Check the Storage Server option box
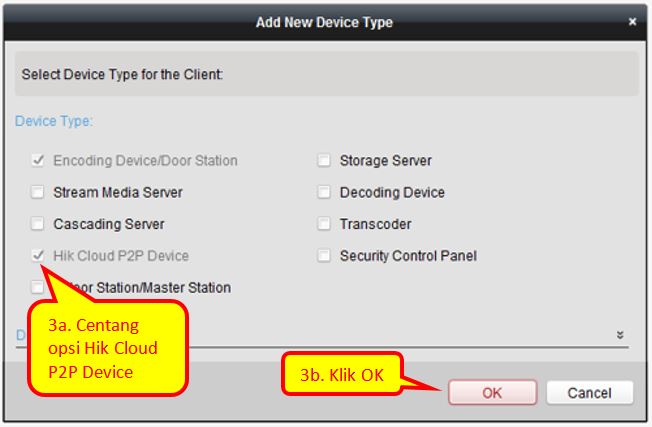The height and width of the screenshot is (427, 652). click(x=324, y=160)
